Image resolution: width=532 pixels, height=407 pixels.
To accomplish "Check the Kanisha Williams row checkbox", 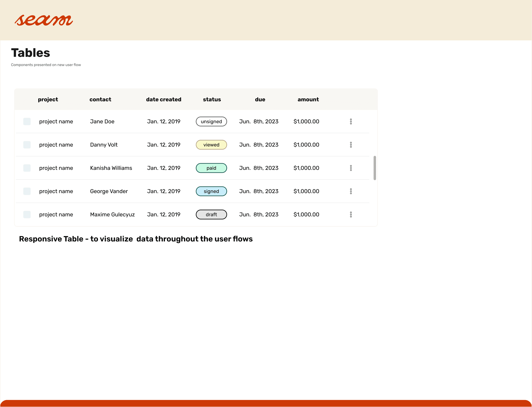I will click(27, 168).
